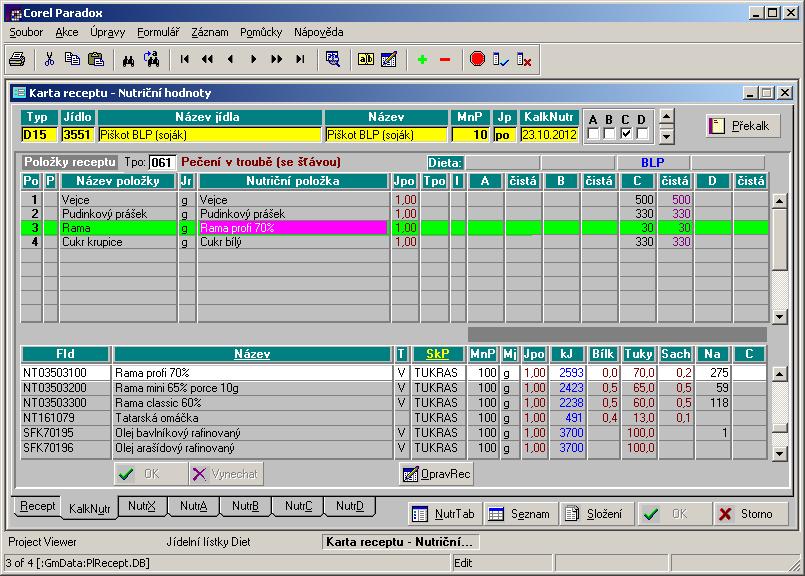Click the Locate next binoculars icon
Screen dimensions: 805x576
pyautogui.click(x=151, y=60)
